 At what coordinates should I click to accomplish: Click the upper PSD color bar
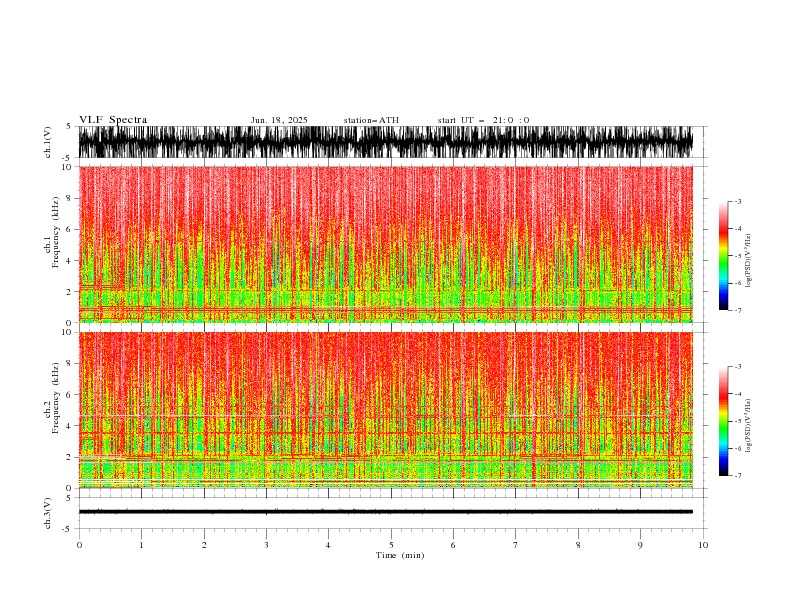coord(723,256)
